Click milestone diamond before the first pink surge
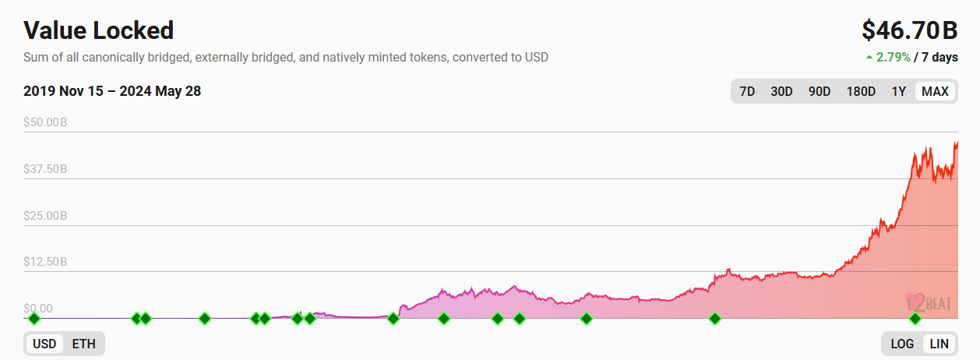 [x=393, y=318]
